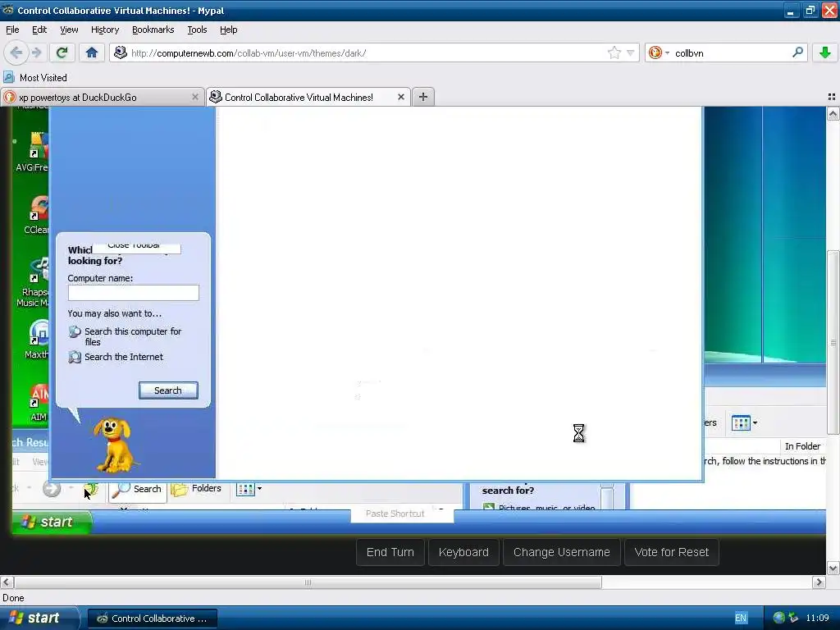Viewport: 840px width, 630px height.
Task: Click the site identity icon in address bar
Action: 121,52
